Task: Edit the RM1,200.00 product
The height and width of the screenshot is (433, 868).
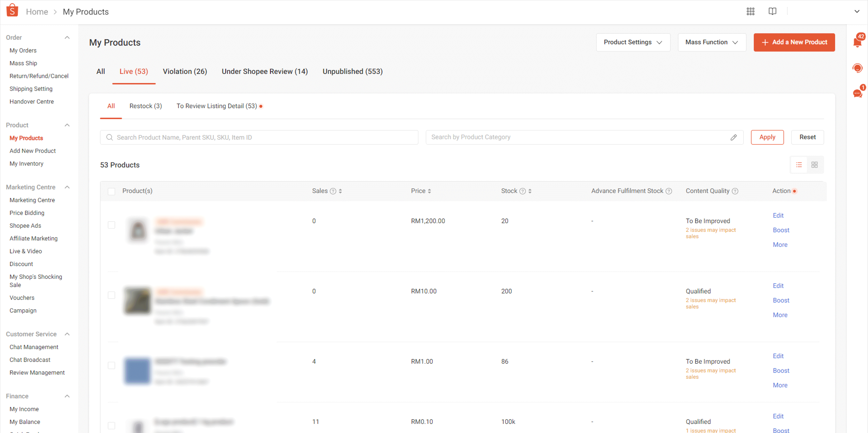Action: click(778, 215)
